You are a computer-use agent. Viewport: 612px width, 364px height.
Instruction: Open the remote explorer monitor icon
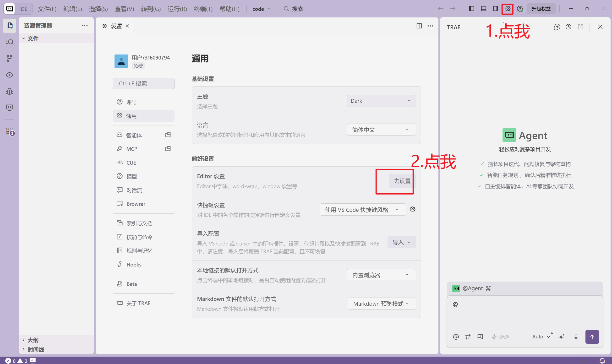coord(9,108)
